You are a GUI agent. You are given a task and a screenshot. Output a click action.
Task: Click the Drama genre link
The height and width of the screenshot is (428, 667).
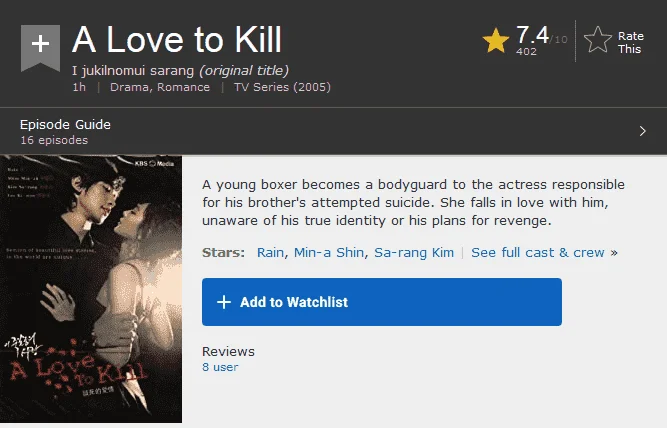(x=130, y=87)
